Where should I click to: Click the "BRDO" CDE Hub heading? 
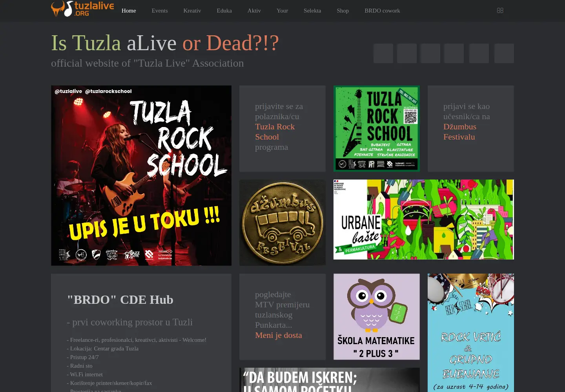[120, 299]
